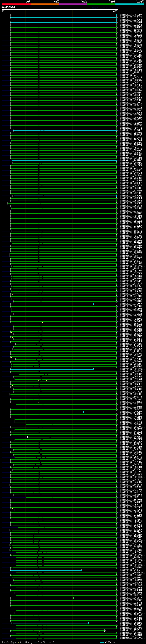Select the UniRef100_B2AZH5 label
Image resolution: width=146 pixels, height=644 pixels.
coord(131,374)
